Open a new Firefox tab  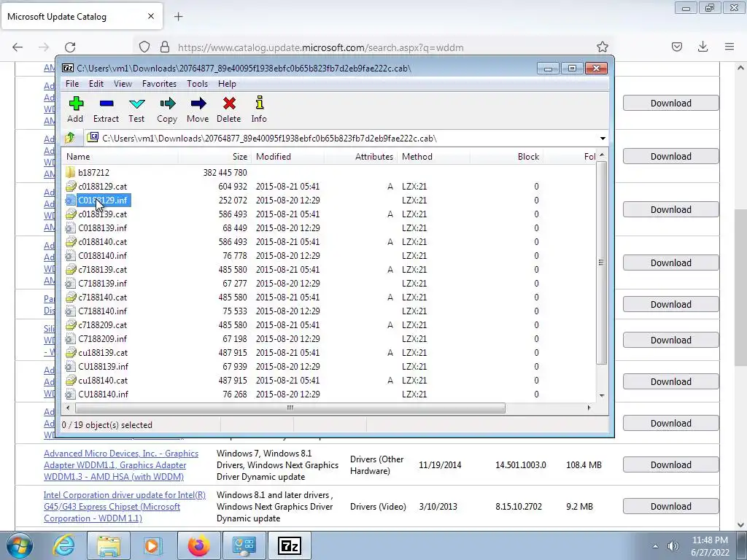(x=178, y=17)
